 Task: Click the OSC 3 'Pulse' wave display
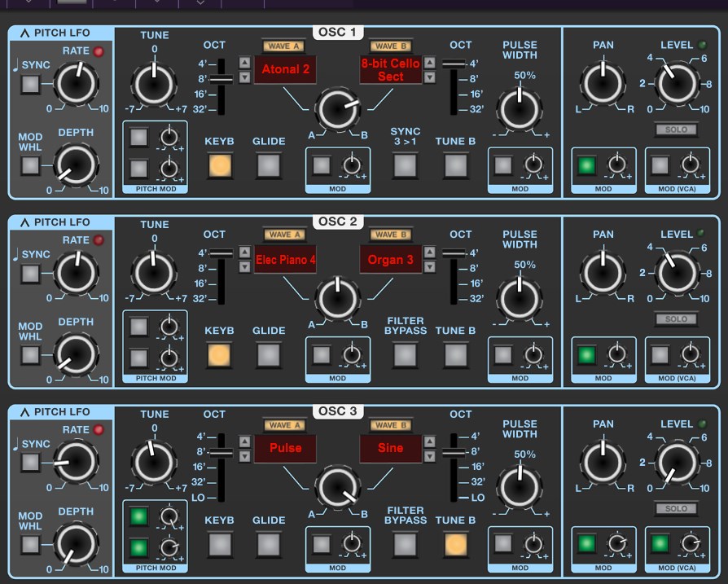point(285,449)
